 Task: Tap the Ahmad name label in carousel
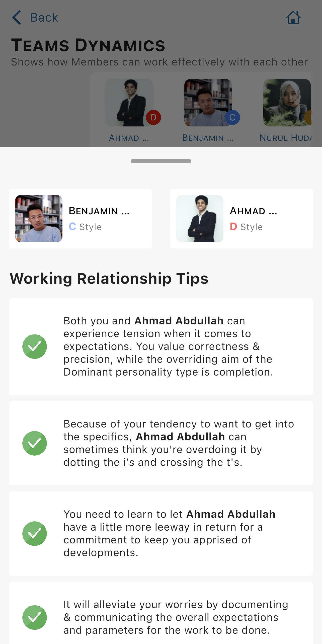pyautogui.click(x=129, y=138)
